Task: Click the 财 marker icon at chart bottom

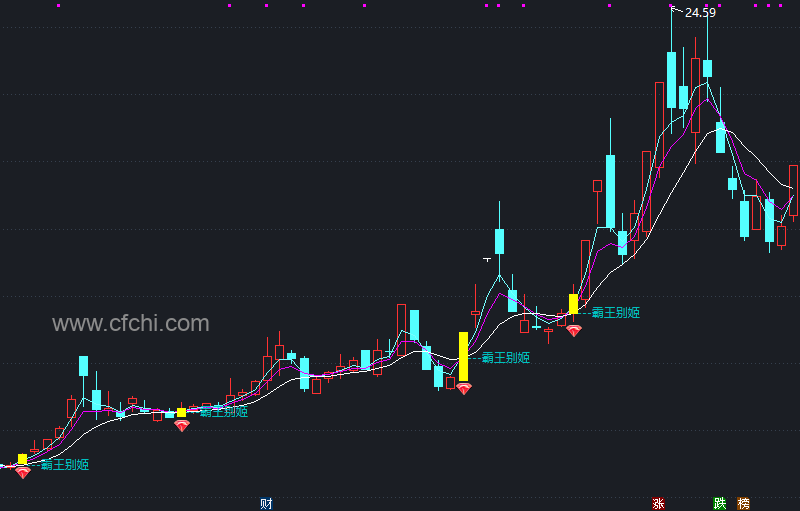Action: tap(266, 504)
